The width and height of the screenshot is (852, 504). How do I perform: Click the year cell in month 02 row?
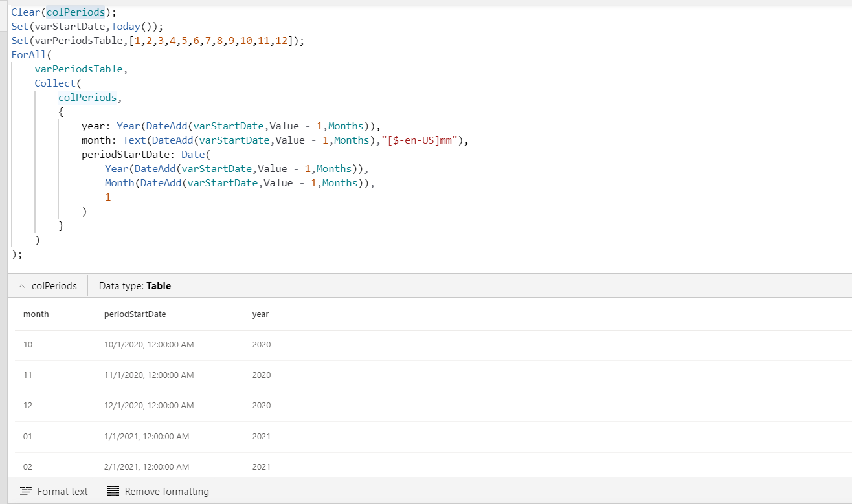pyautogui.click(x=262, y=467)
